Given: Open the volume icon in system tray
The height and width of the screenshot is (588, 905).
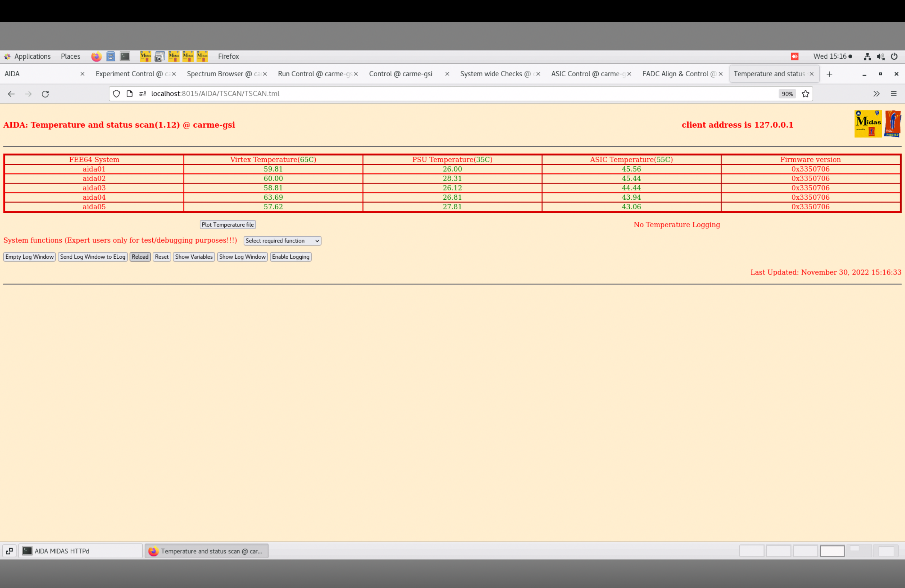Looking at the screenshot, I should click(881, 56).
